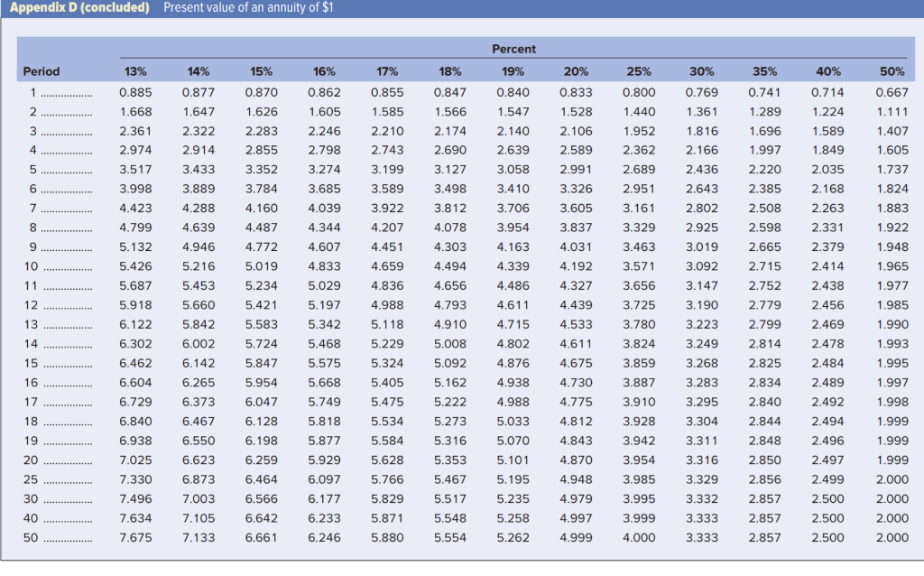Select the 13% column header
Viewport: 924px width, 576px height.
click(135, 71)
